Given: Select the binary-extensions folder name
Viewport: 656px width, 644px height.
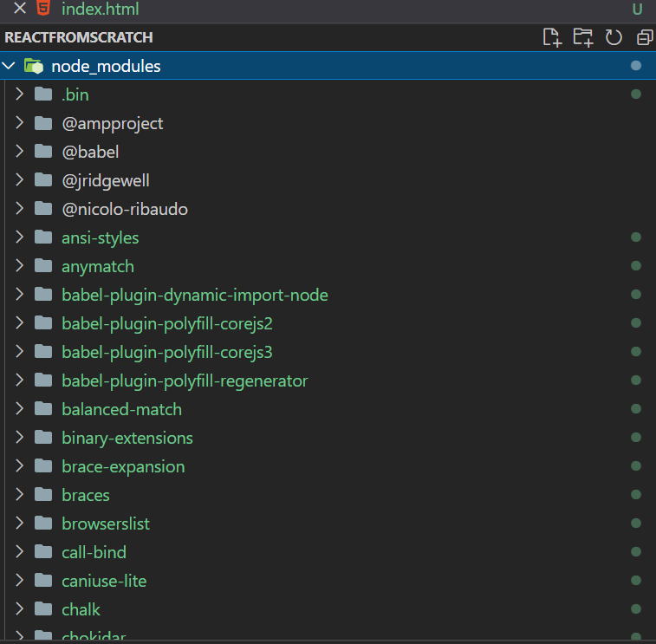Looking at the screenshot, I should pyautogui.click(x=127, y=438).
